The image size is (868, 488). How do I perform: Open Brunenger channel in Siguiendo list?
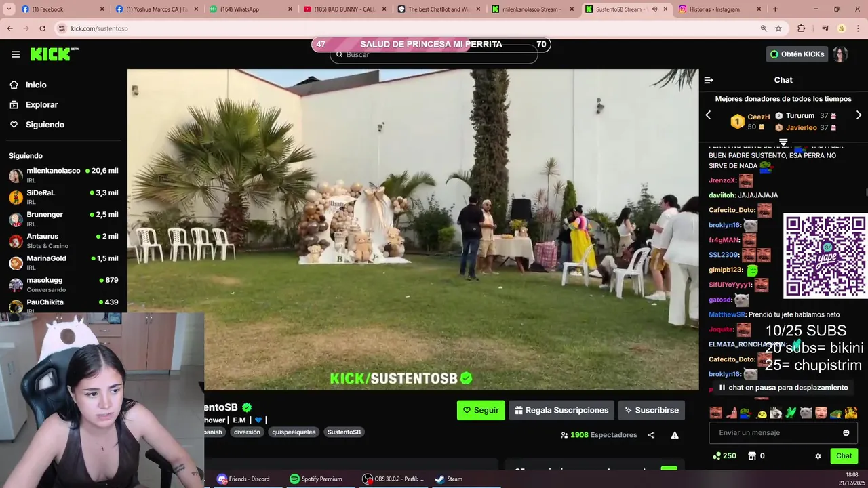click(63, 218)
